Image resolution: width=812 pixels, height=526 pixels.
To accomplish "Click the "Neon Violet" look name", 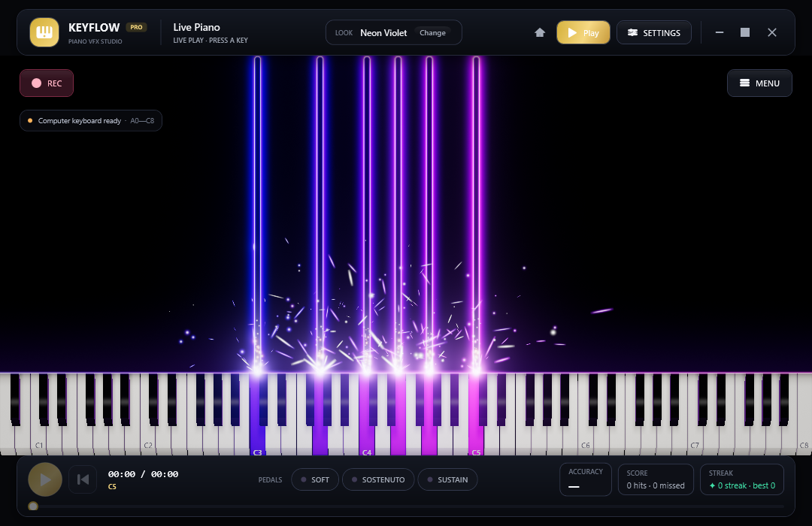I will pyautogui.click(x=383, y=32).
